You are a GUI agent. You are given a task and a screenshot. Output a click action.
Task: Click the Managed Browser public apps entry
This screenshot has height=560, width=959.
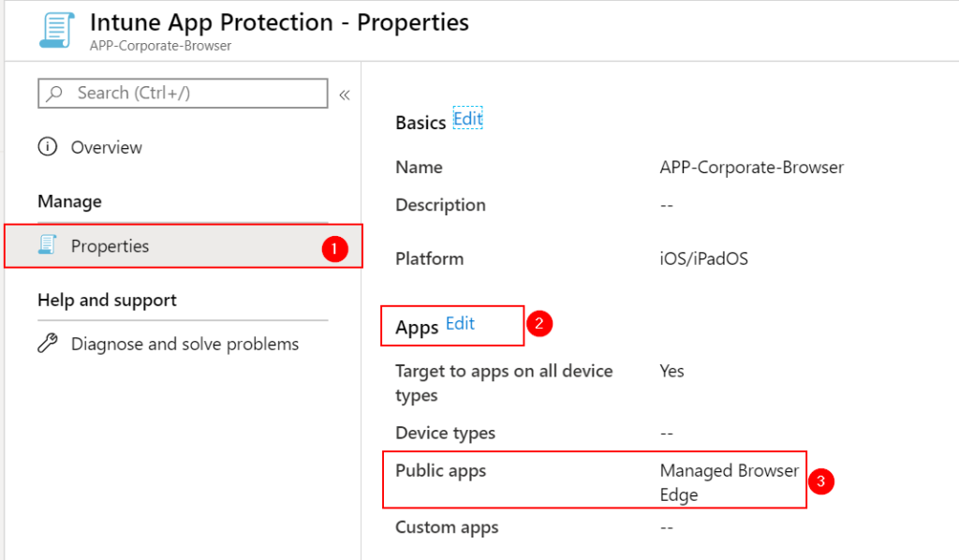click(730, 471)
